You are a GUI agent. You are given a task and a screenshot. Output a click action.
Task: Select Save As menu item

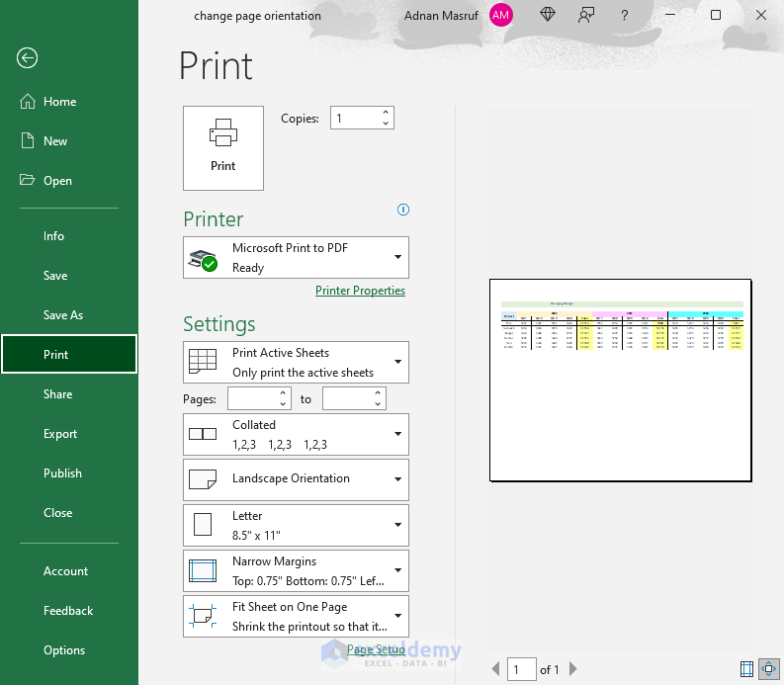pos(69,315)
